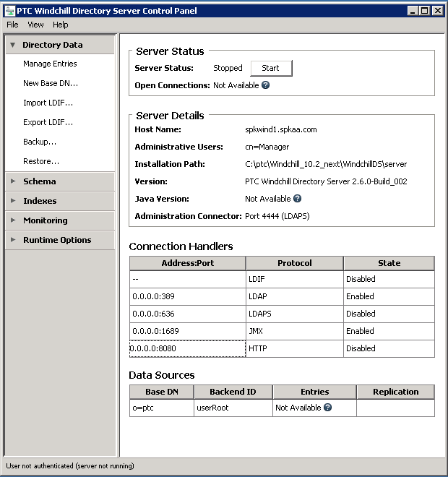Click the help icon beside Open Connections

265,85
